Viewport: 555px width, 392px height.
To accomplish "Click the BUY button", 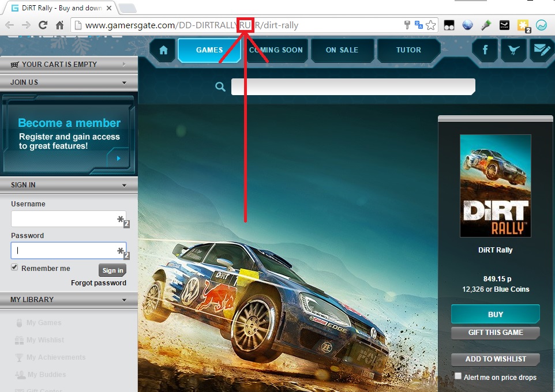I will 495,314.
